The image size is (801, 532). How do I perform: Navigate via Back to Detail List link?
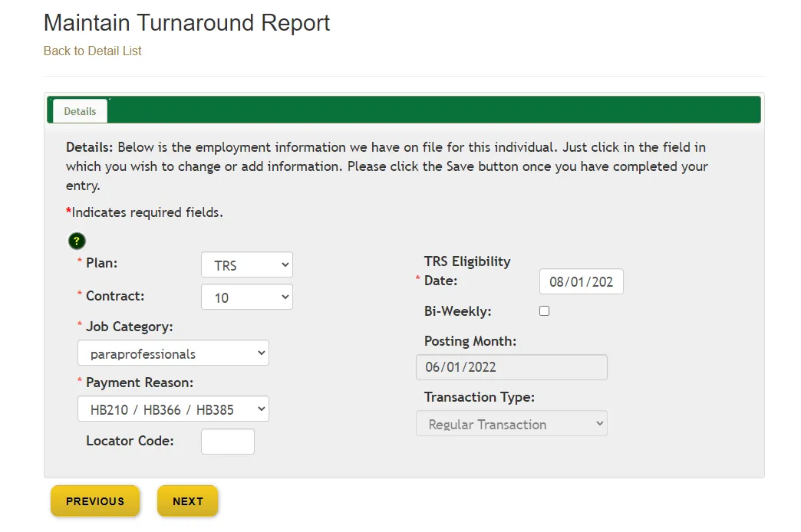[92, 51]
